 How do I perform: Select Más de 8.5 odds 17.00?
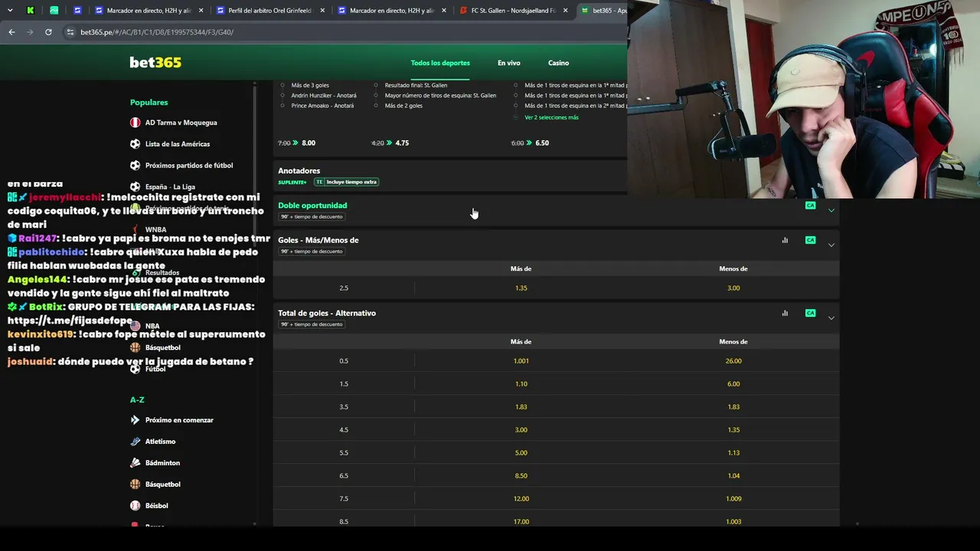(521, 521)
